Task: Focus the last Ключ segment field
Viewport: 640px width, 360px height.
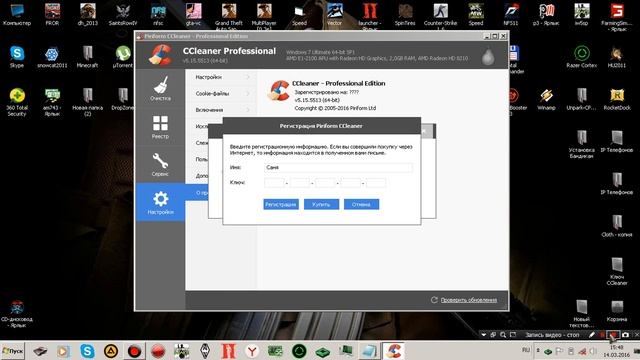Action: point(376,182)
